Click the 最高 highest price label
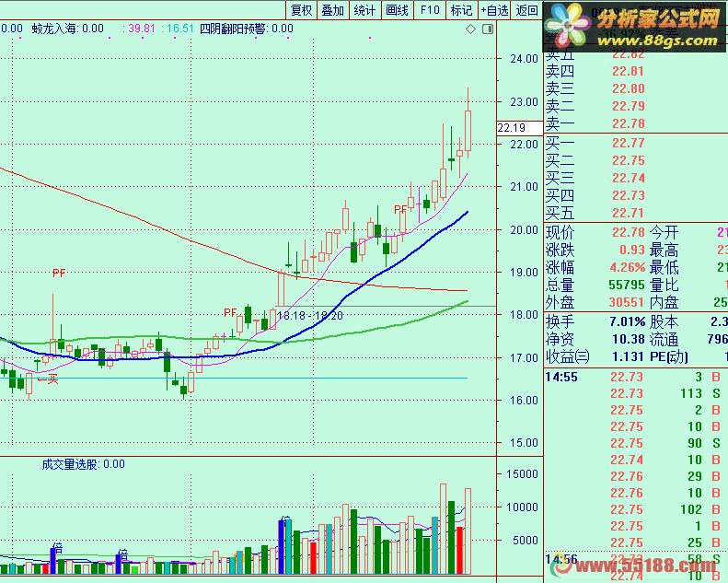This screenshot has width=728, height=583. coord(664,251)
